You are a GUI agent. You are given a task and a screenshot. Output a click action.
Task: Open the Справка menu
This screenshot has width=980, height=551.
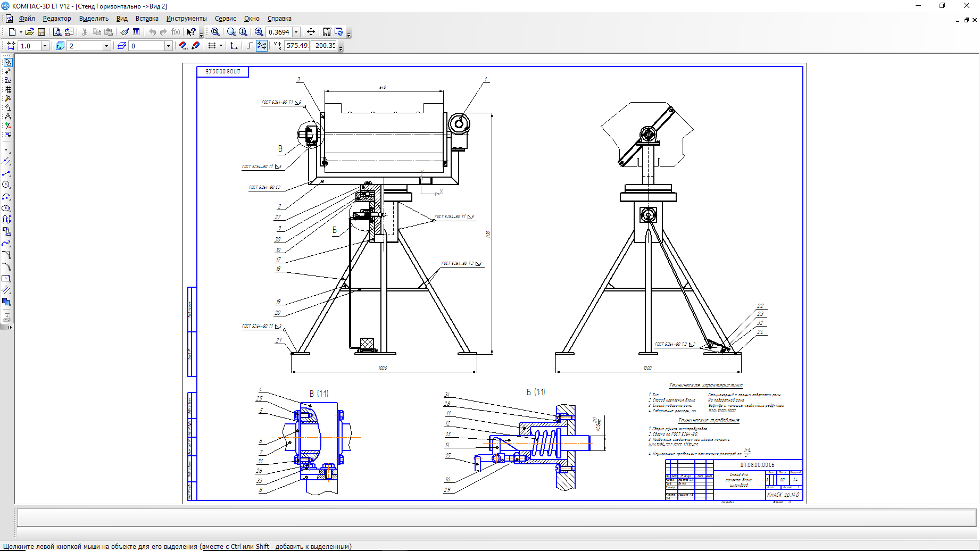(279, 19)
